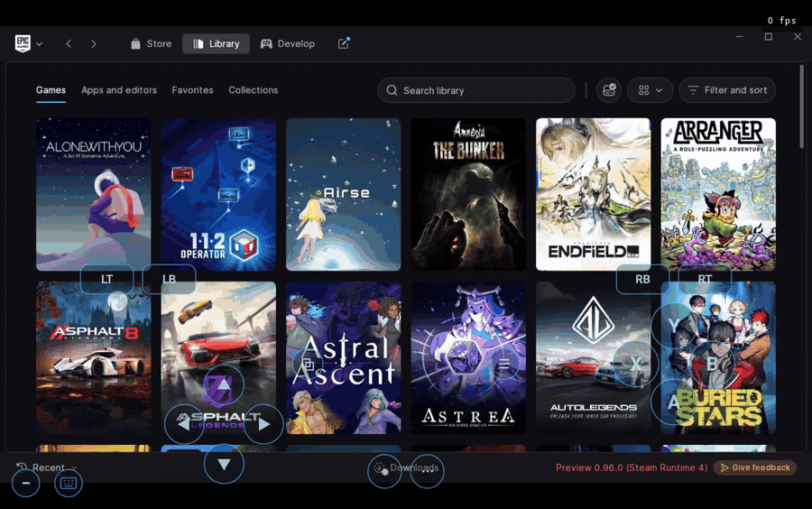Expand the chevron beside the Epic logo
This screenshot has height=509, width=812.
40,44
